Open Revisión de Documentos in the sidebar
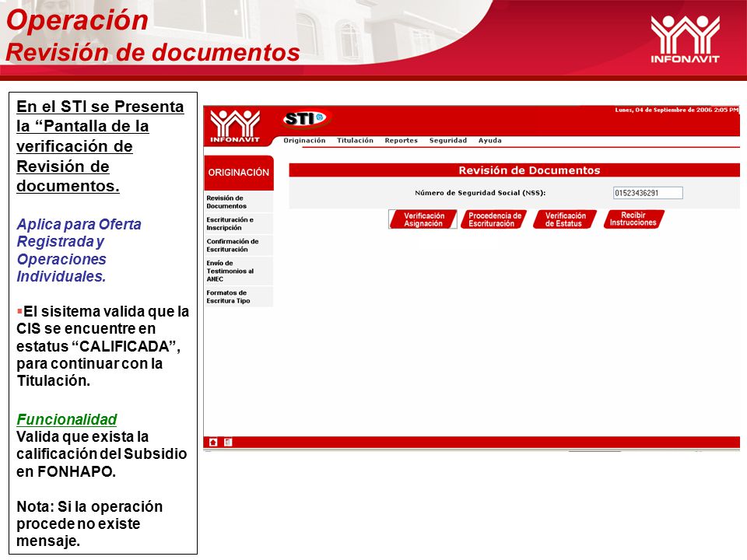The image size is (747, 560). tap(238, 202)
